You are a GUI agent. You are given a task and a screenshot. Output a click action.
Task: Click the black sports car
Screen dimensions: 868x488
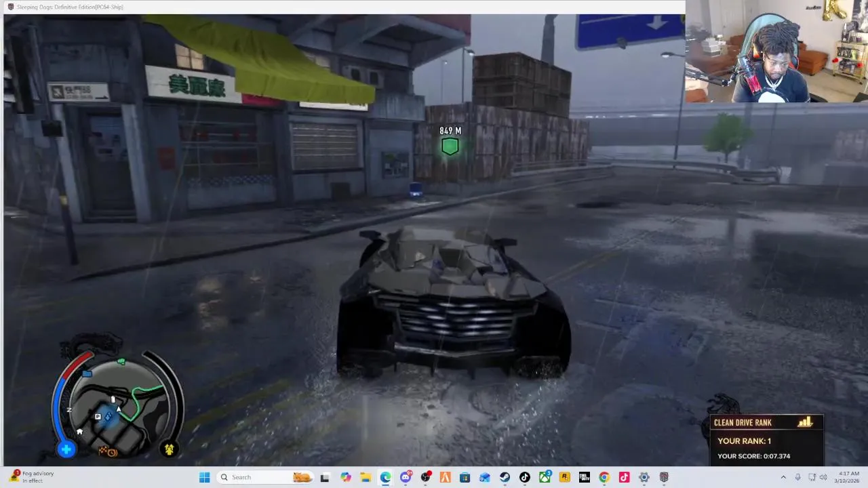(x=453, y=302)
